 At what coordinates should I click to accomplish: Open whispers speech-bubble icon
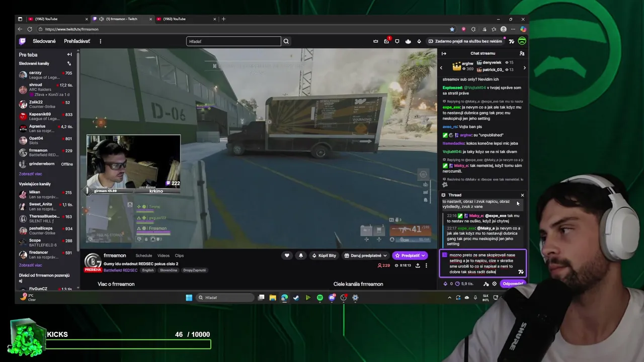pyautogui.click(x=397, y=41)
